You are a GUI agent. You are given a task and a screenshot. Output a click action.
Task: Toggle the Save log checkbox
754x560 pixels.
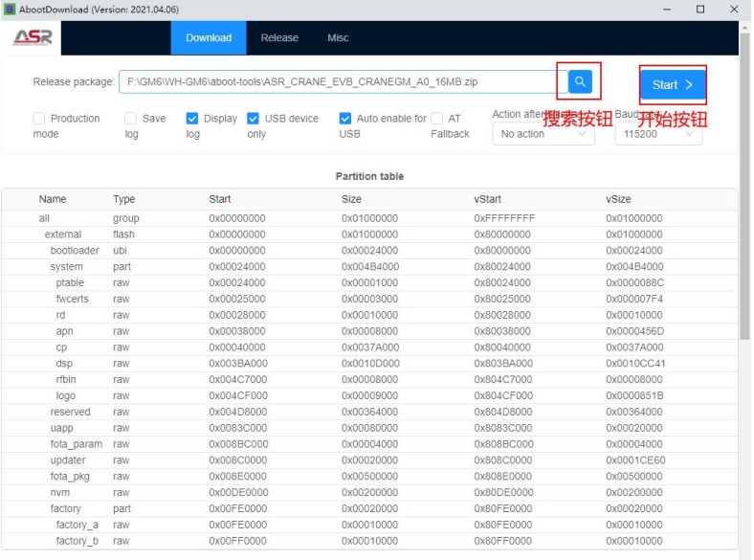(131, 119)
